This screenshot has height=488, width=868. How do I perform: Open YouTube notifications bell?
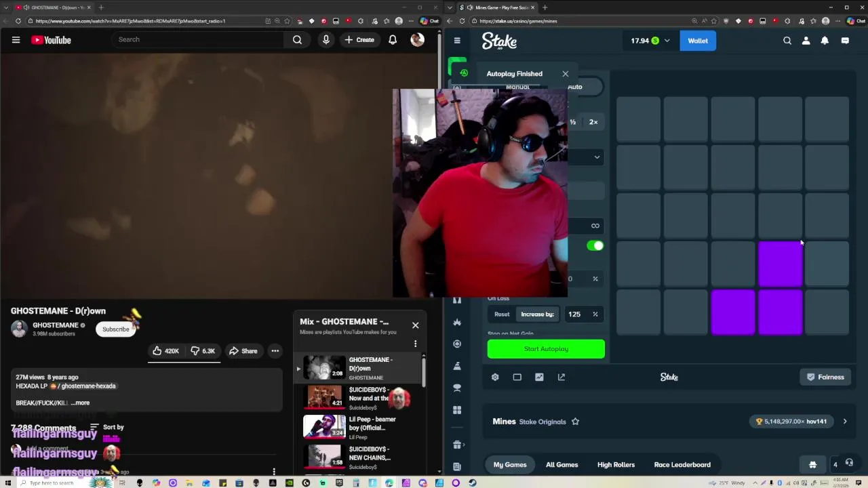click(x=393, y=40)
